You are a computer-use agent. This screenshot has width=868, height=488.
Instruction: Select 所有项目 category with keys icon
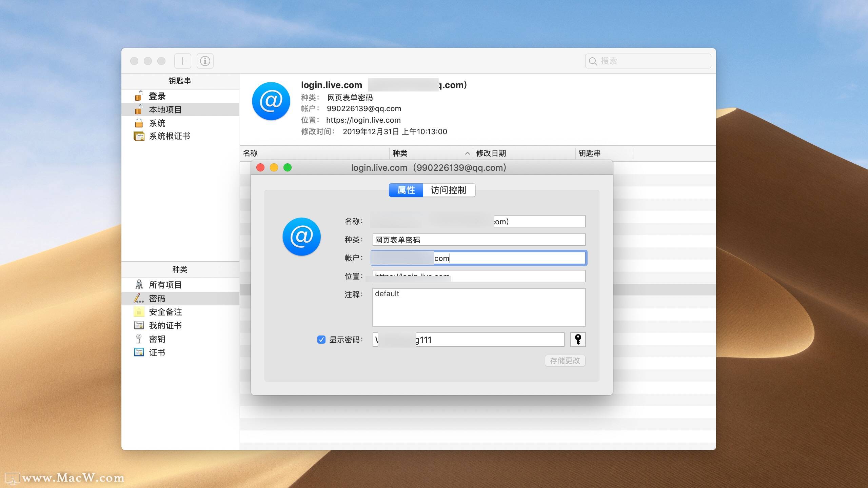165,285
